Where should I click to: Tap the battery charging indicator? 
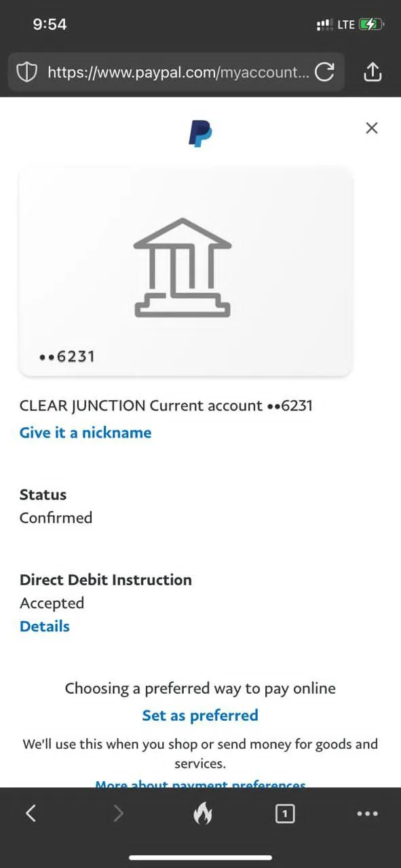372,24
